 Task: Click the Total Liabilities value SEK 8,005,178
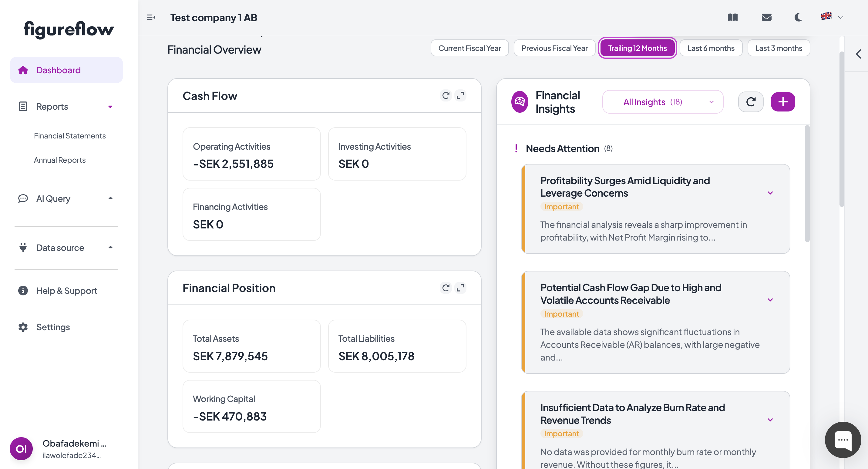(x=376, y=356)
